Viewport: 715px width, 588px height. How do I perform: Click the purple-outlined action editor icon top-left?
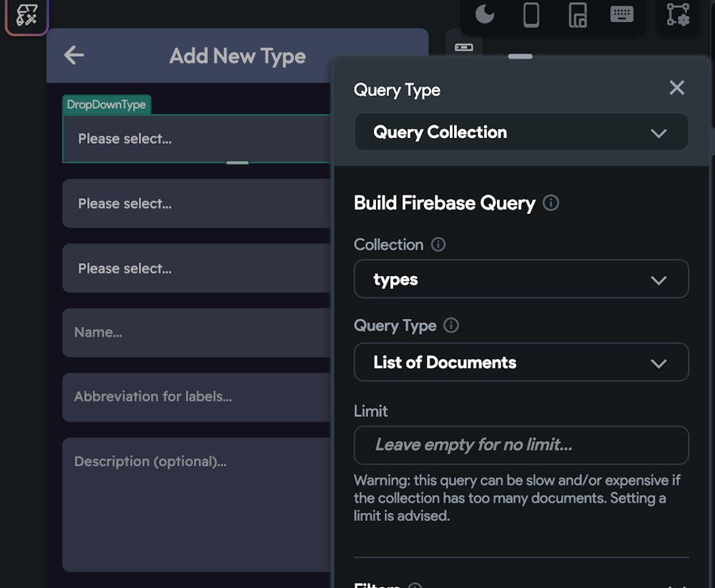26,16
